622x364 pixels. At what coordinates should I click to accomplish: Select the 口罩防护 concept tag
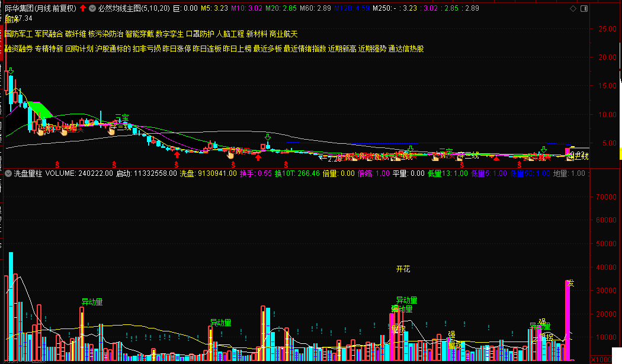click(200, 34)
